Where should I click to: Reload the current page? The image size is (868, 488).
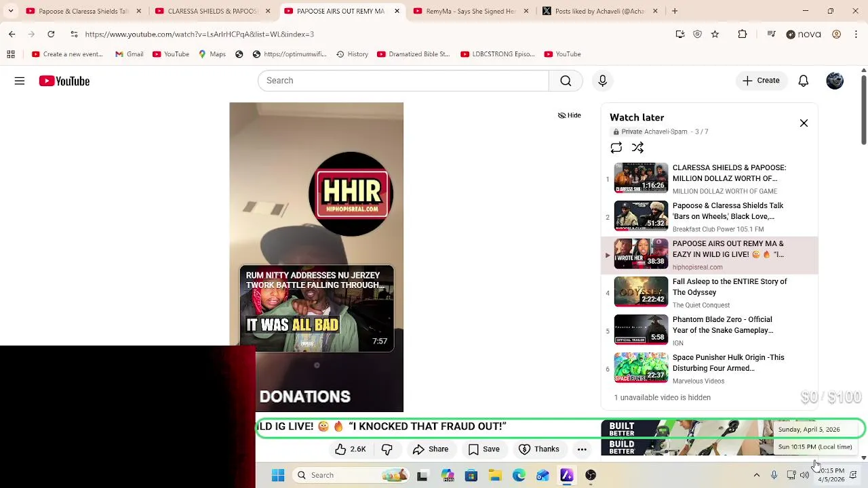click(x=51, y=34)
